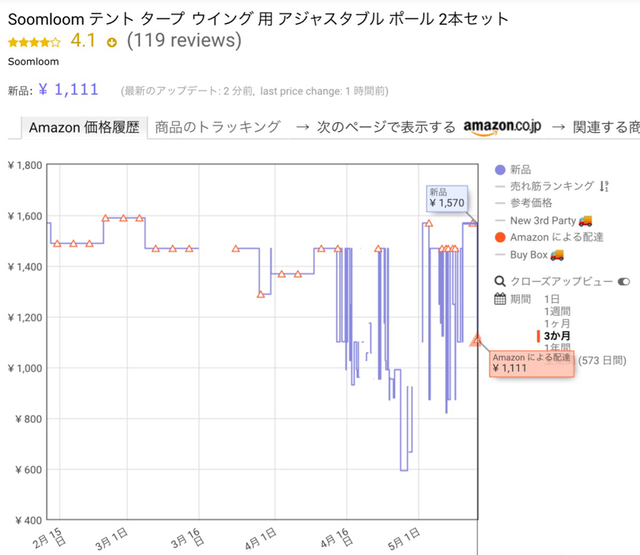
Task: Click the New 3rd Party truck icon
Action: click(x=585, y=221)
